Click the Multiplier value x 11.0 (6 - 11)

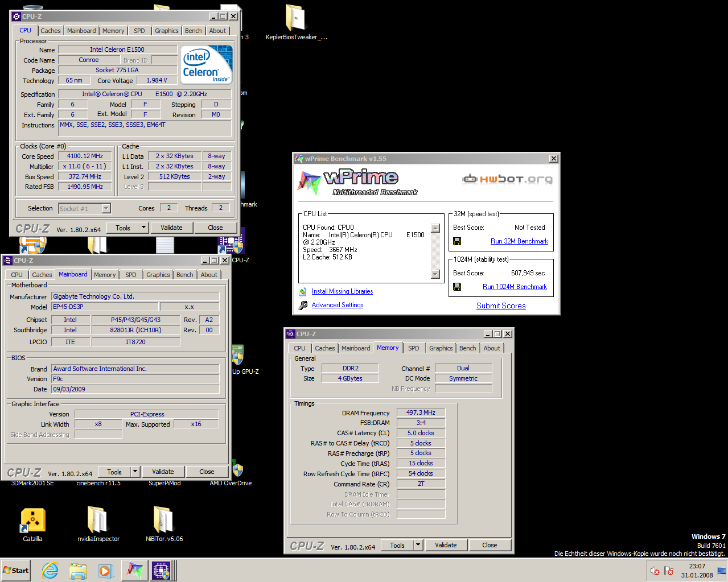tap(85, 166)
